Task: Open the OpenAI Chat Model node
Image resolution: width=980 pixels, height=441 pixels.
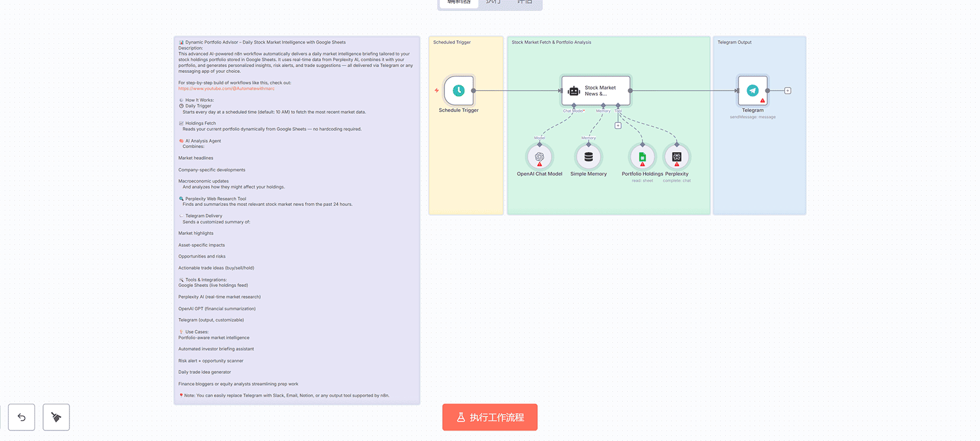Action: (540, 157)
